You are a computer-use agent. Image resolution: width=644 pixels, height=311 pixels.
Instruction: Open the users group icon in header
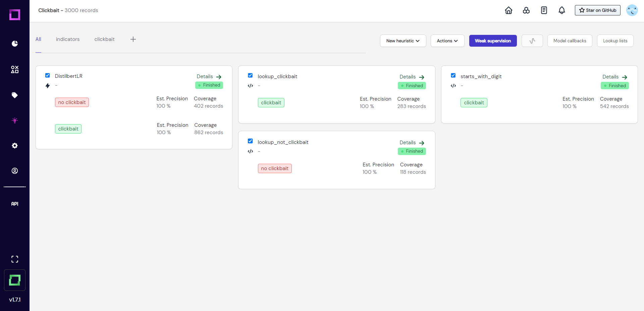coord(526,10)
